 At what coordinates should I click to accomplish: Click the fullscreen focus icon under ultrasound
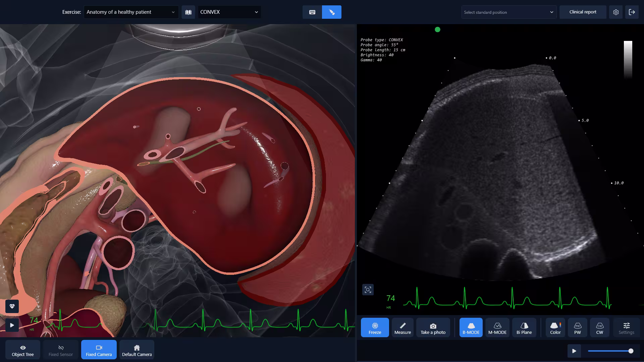click(368, 290)
